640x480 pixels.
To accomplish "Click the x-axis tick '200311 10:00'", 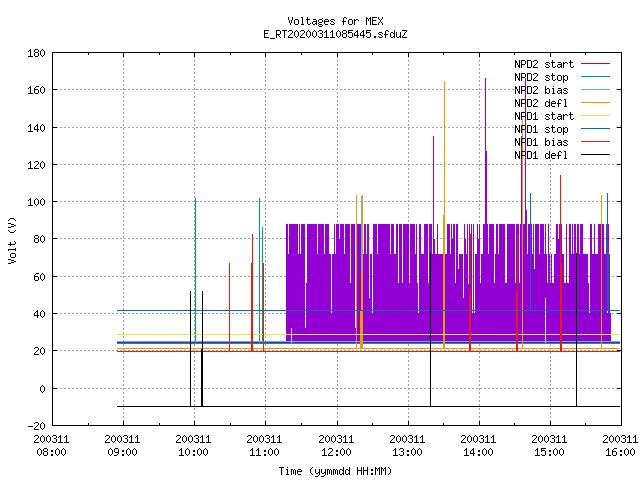I will coord(193,446).
